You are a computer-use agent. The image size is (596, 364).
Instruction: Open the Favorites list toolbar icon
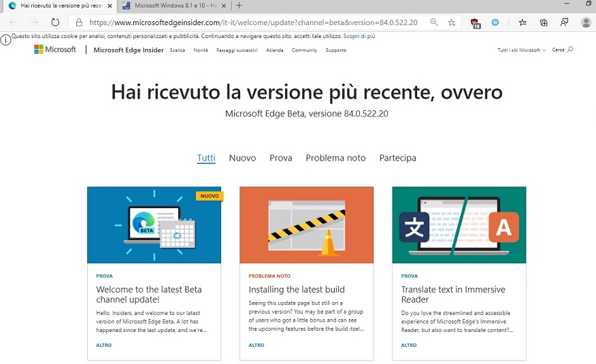click(523, 22)
